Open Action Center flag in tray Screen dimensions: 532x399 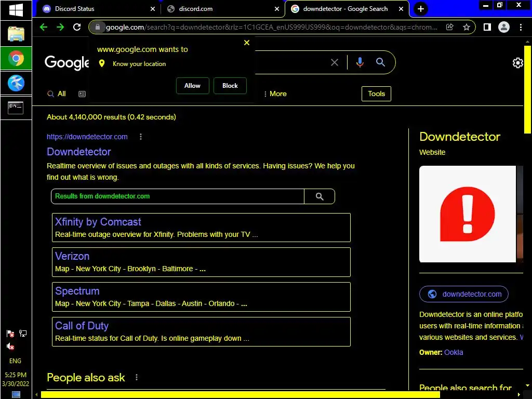coord(10,334)
